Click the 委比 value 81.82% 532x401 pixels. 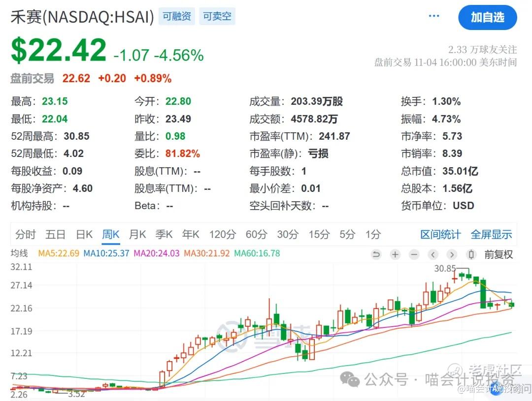[183, 153]
